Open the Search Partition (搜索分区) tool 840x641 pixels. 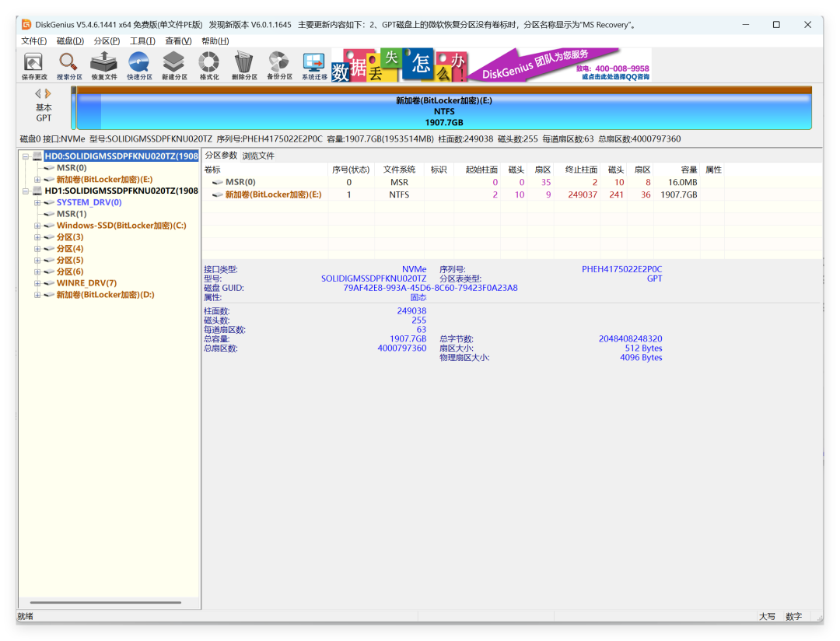click(x=69, y=66)
